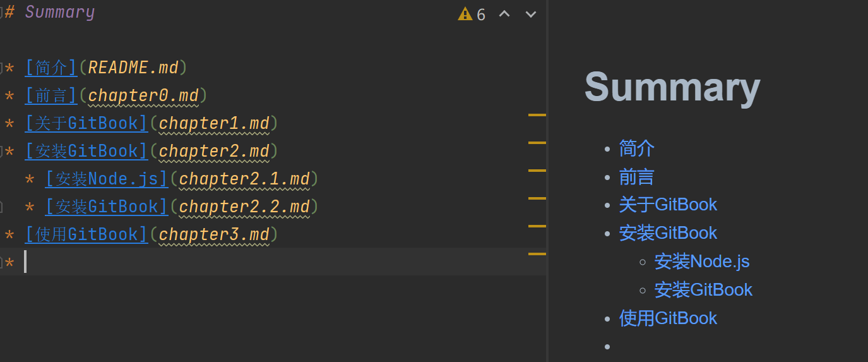Click [前言] link text in the editor

coord(51,95)
